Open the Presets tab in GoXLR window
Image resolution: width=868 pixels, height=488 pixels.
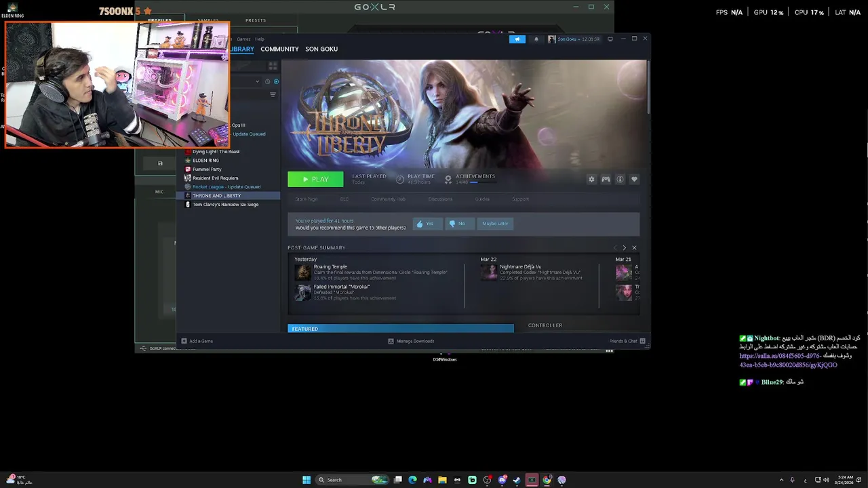pos(256,20)
